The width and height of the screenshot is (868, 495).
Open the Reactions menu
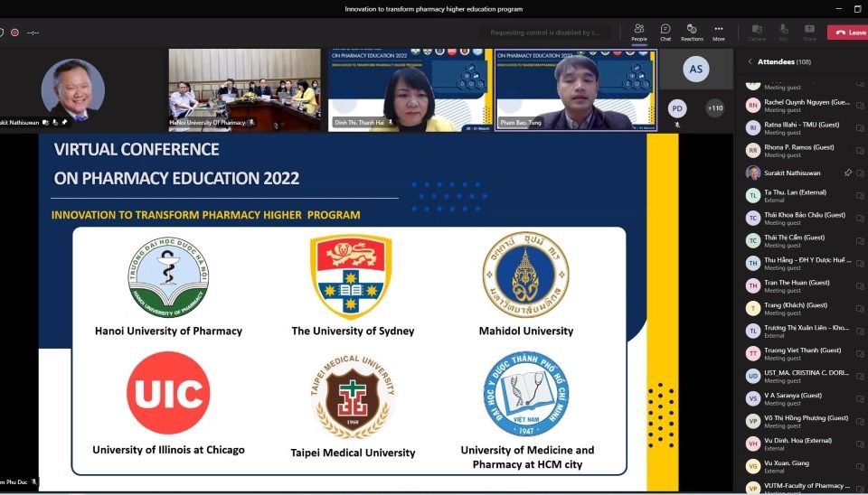coord(692,33)
